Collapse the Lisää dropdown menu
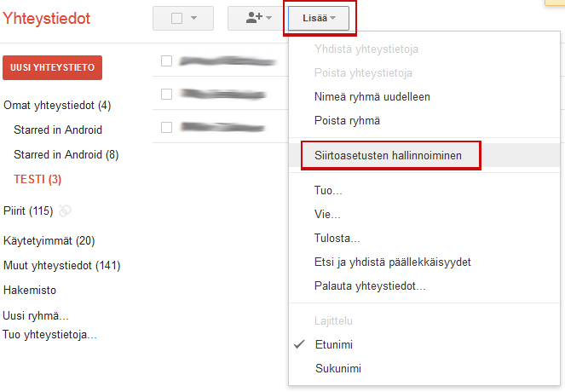565x392 pixels. point(320,18)
